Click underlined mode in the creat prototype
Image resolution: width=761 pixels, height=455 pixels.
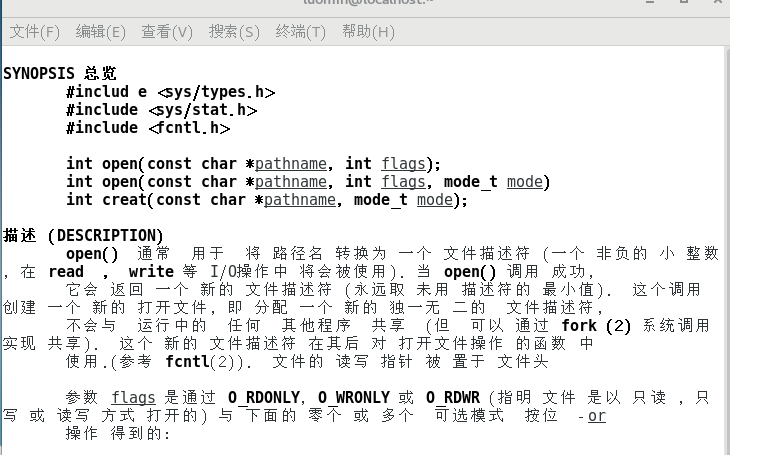(434, 200)
